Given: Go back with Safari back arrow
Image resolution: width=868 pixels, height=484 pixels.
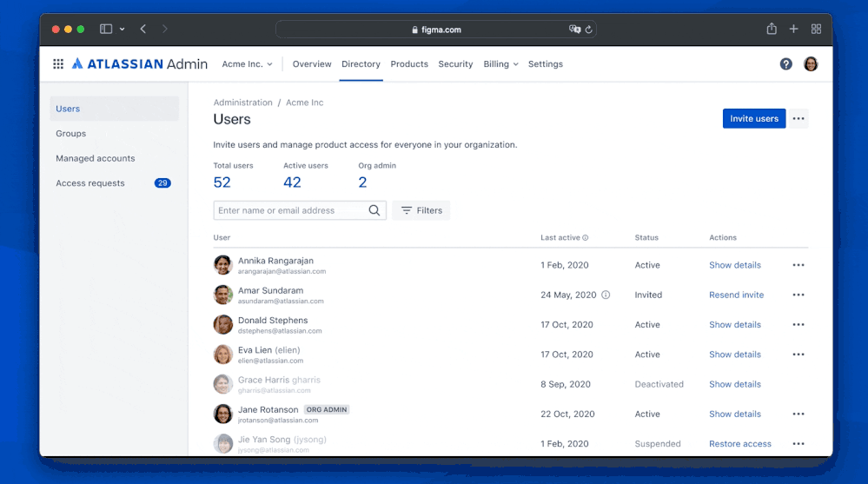Looking at the screenshot, I should [142, 29].
